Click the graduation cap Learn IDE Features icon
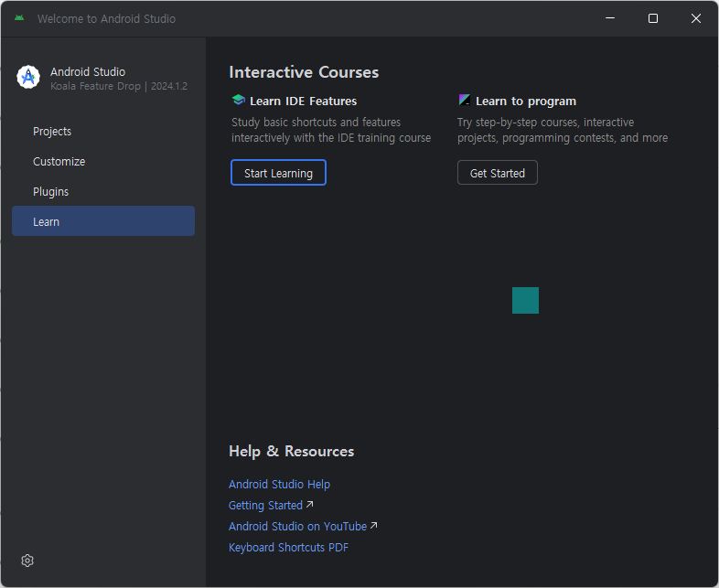 238,101
